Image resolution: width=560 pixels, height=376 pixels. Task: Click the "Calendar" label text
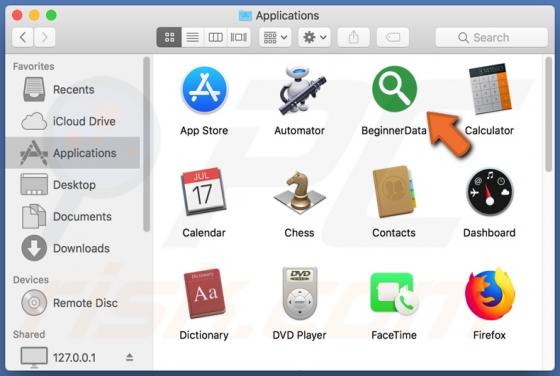tap(204, 233)
